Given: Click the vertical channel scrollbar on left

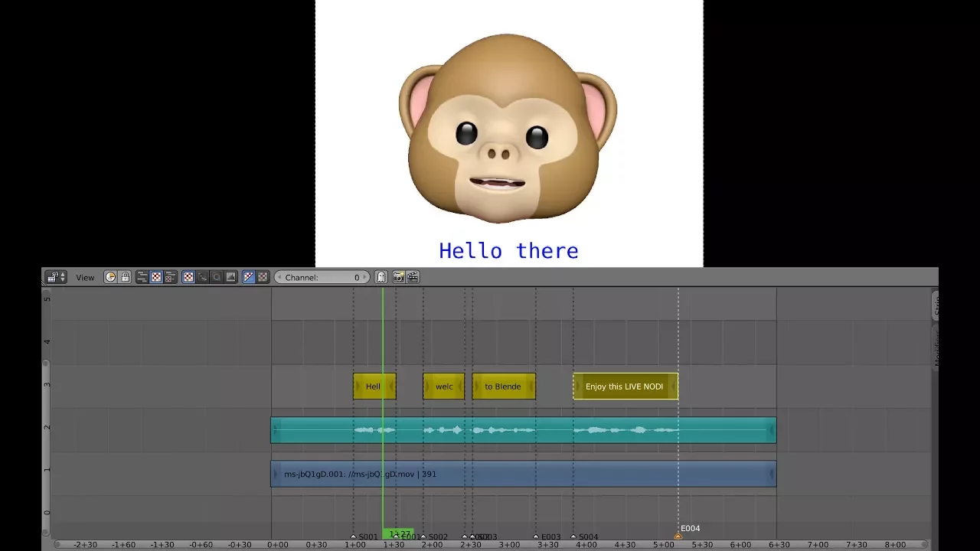Looking at the screenshot, I should [x=46, y=449].
